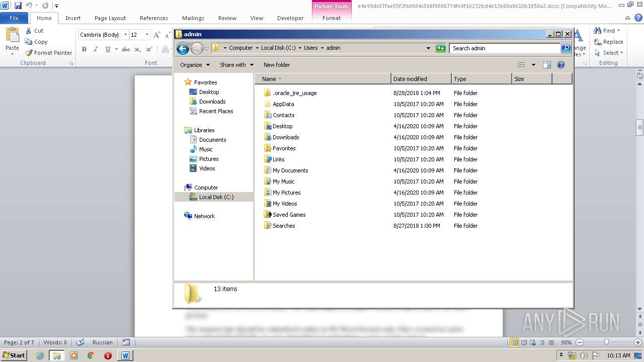Sort by the Date modified column
Image resolution: width=644 pixels, height=362 pixels.
click(421, 79)
